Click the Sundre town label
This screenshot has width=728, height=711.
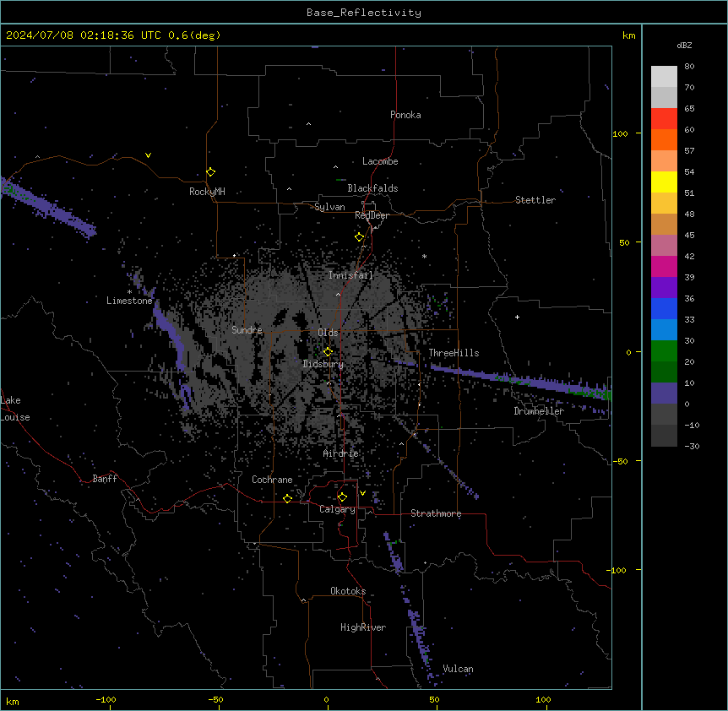click(x=247, y=330)
